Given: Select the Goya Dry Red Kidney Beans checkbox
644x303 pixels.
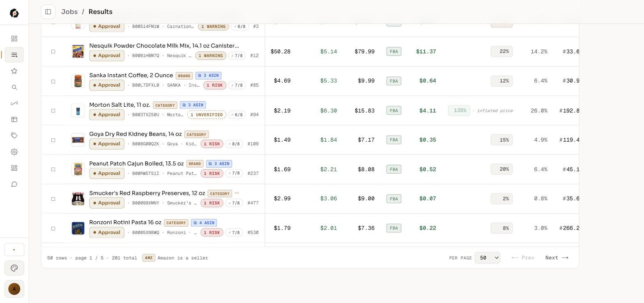Looking at the screenshot, I should tap(53, 140).
